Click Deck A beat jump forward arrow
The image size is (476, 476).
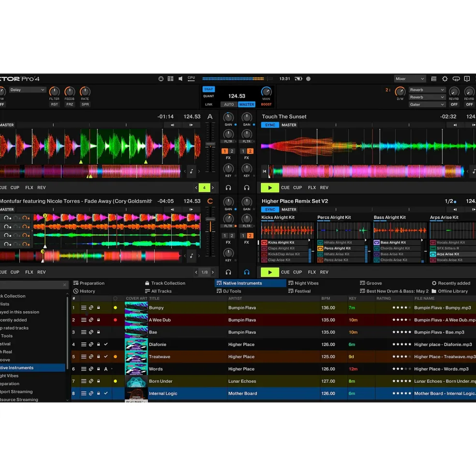click(191, 125)
